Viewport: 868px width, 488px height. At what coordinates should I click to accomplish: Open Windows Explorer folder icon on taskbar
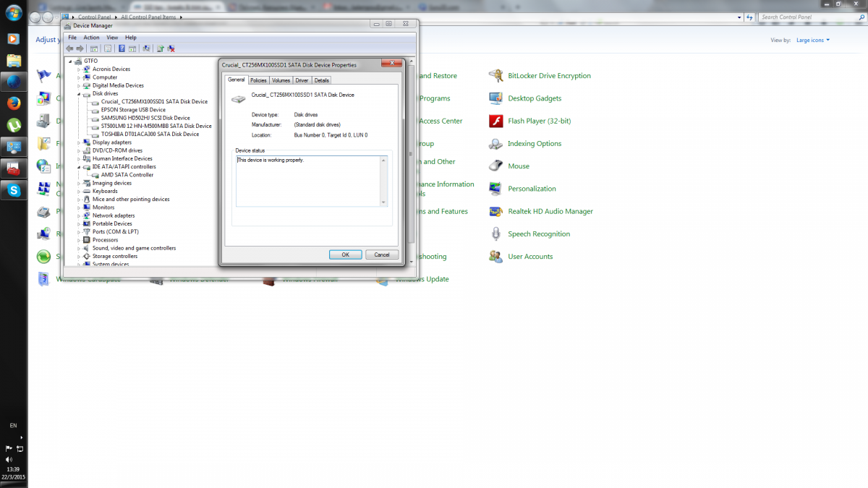tap(13, 60)
